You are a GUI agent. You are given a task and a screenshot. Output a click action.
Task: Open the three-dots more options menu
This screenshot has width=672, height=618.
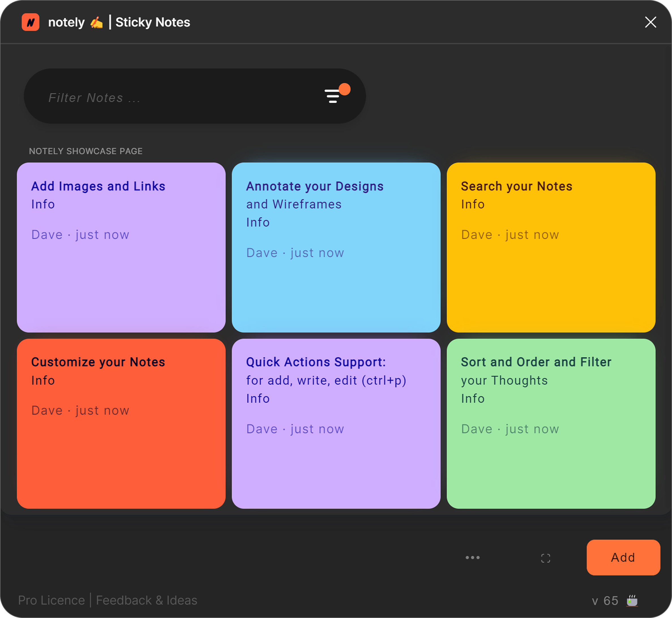click(472, 557)
